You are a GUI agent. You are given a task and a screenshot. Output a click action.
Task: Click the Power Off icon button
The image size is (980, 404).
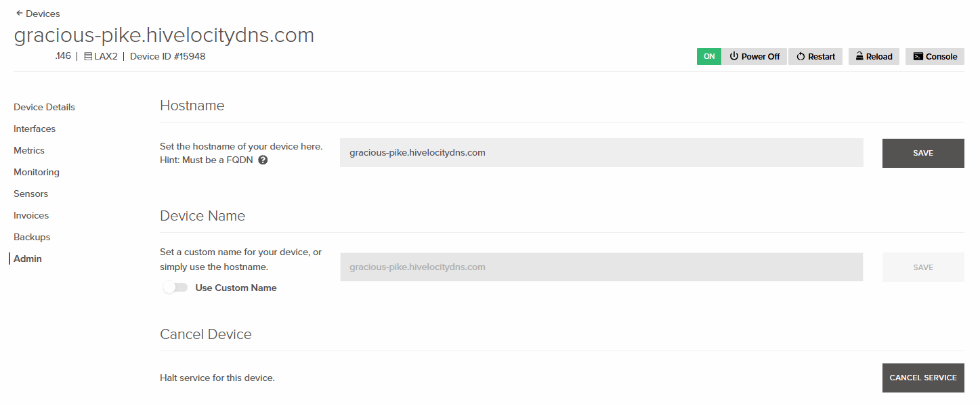coord(733,57)
